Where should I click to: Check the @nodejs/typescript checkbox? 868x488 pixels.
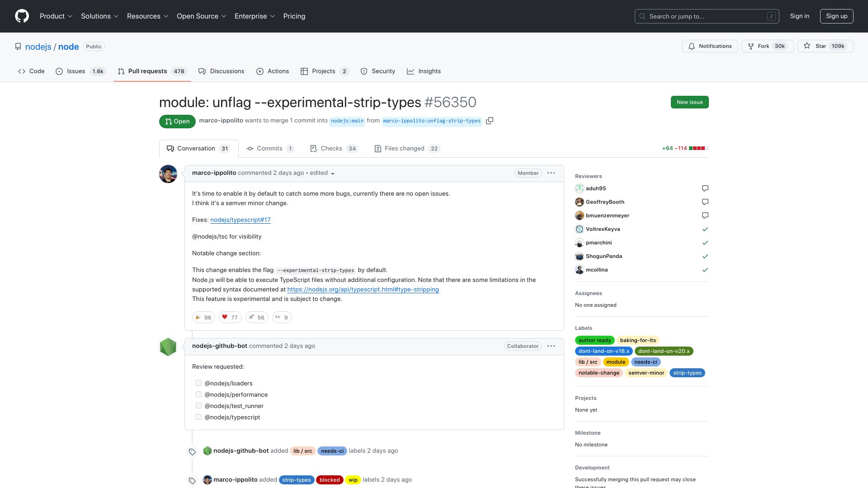[x=198, y=417]
